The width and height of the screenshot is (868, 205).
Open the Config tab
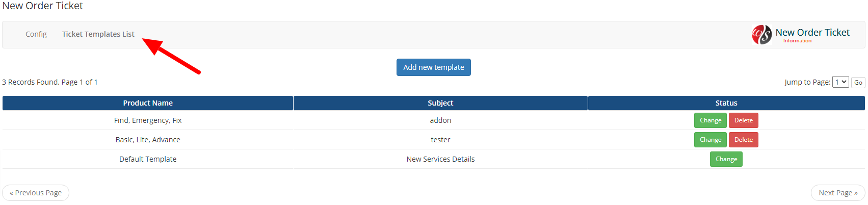pyautogui.click(x=36, y=34)
